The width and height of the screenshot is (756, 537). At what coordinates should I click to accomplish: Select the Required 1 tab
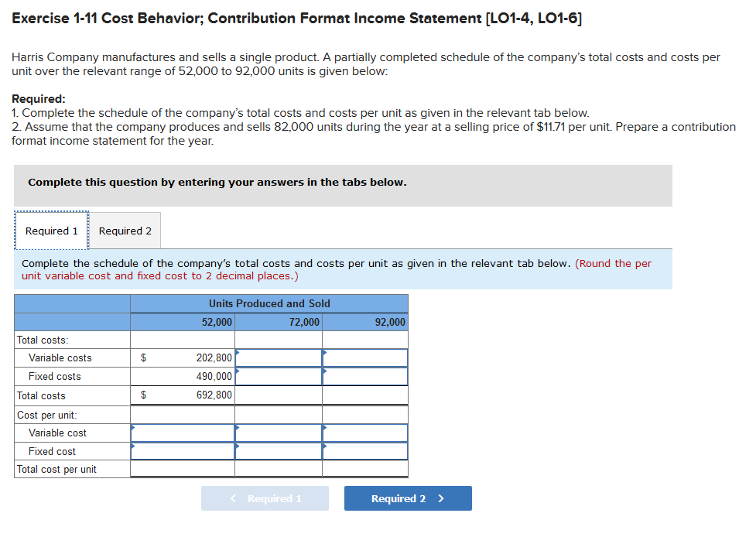click(x=50, y=230)
